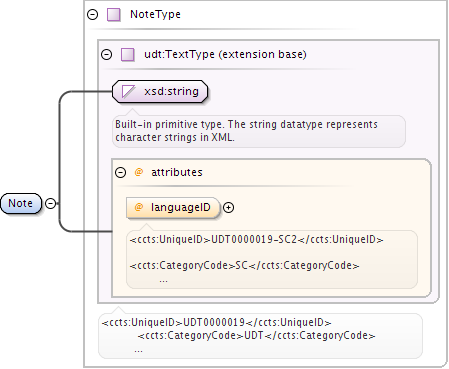This screenshot has height=369, width=449.
Task: Click the purple NoteType complex type icon
Action: (x=114, y=15)
